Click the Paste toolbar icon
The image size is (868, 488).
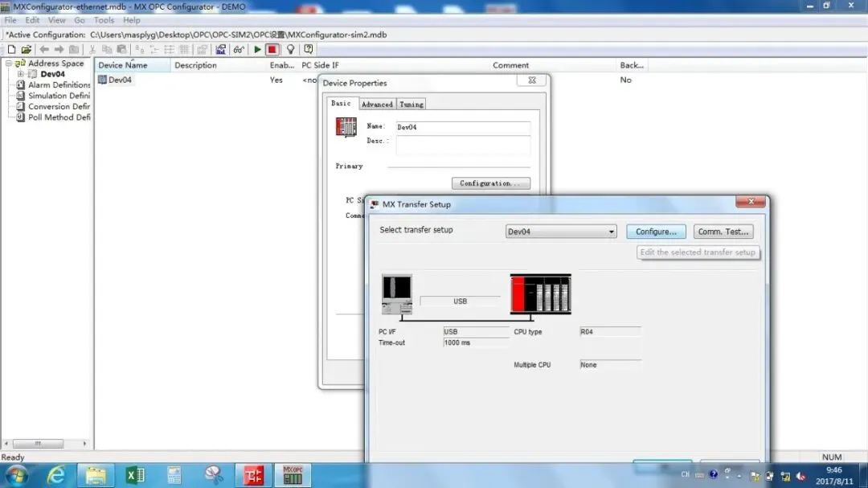(x=122, y=49)
